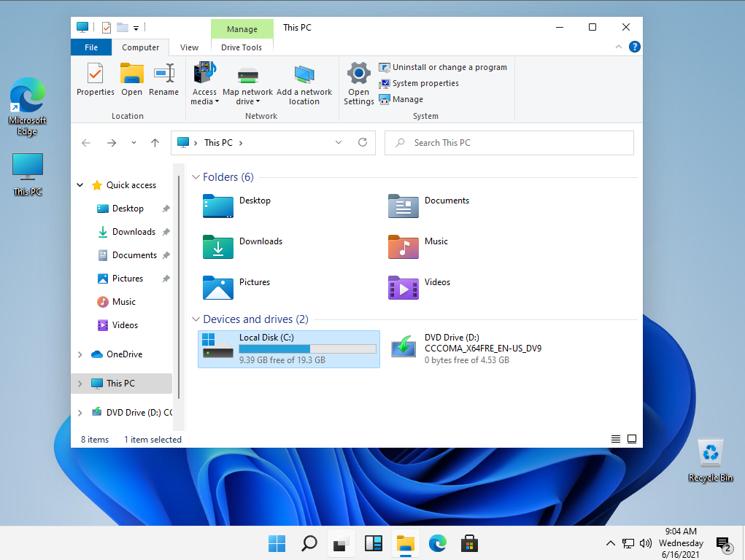Click the Manage contextual tab header
Viewport: 745px width, 560px height.
(242, 29)
